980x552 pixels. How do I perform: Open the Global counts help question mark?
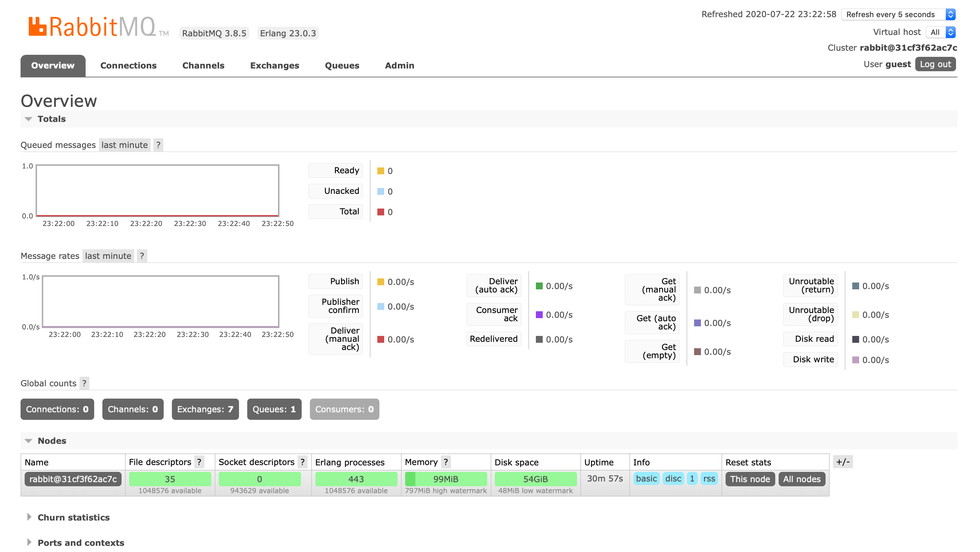click(84, 384)
